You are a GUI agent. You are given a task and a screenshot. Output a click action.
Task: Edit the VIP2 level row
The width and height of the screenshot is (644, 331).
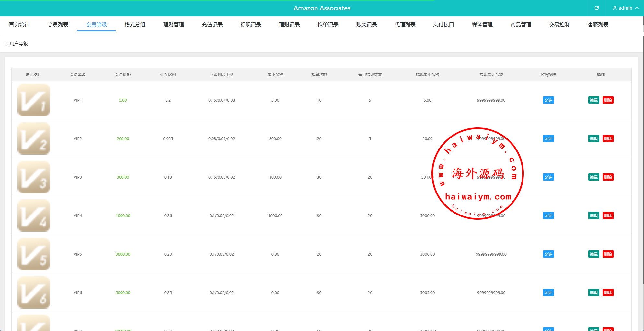593,139
